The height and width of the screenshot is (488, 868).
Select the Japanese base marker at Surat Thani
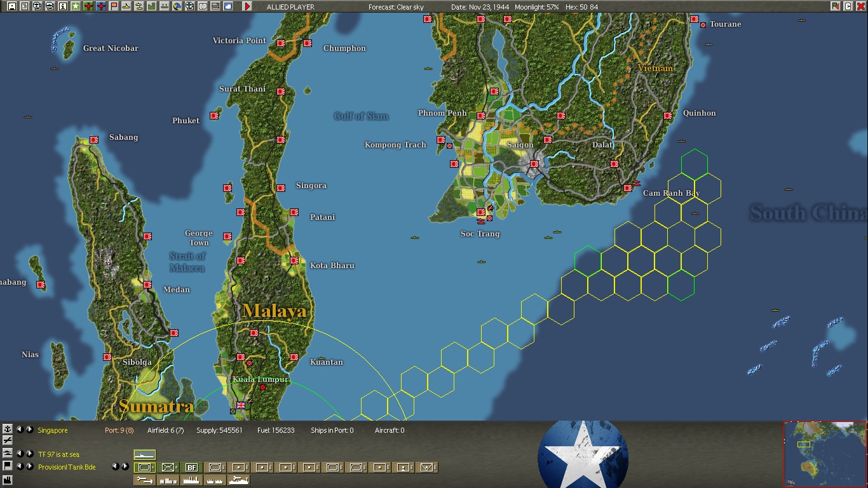[x=281, y=91]
